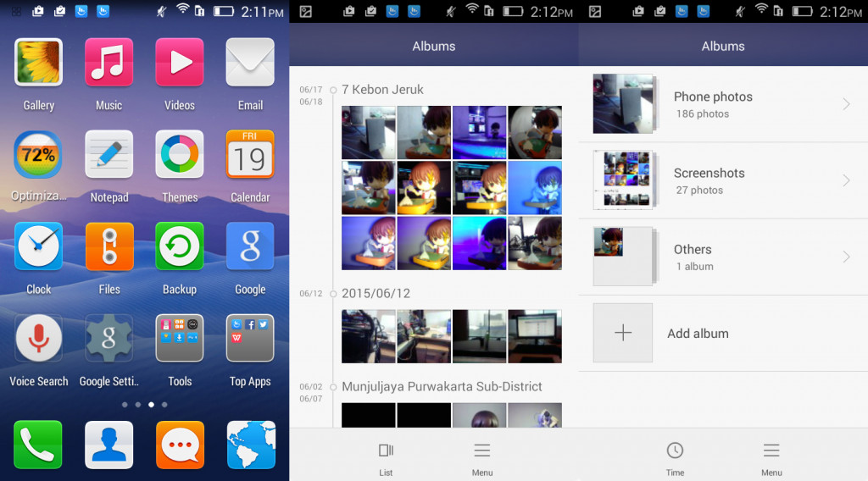Open the Notepad app
868x481 pixels.
(108, 154)
